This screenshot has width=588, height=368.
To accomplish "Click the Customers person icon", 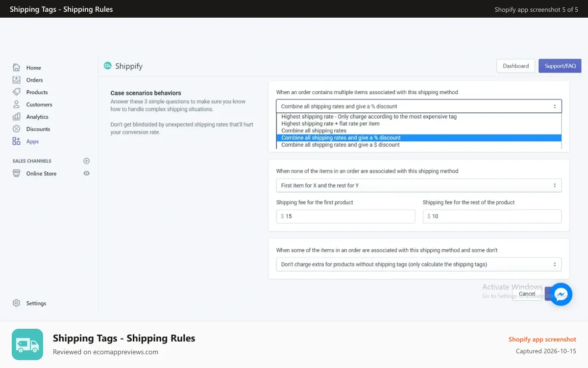I will pyautogui.click(x=16, y=105).
